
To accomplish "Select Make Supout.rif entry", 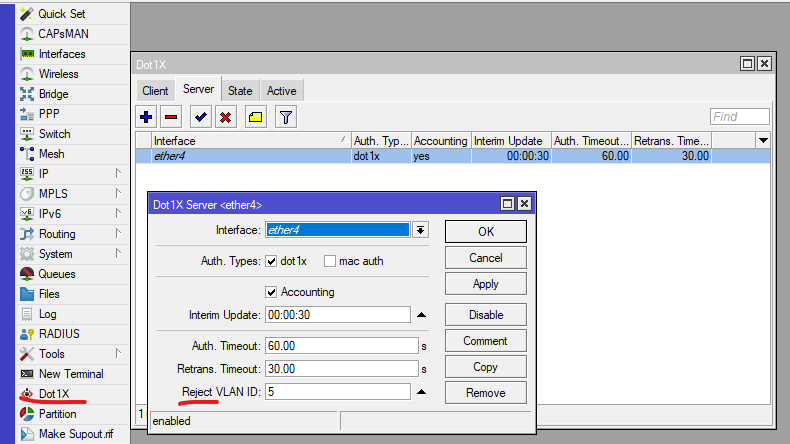I will tap(76, 434).
